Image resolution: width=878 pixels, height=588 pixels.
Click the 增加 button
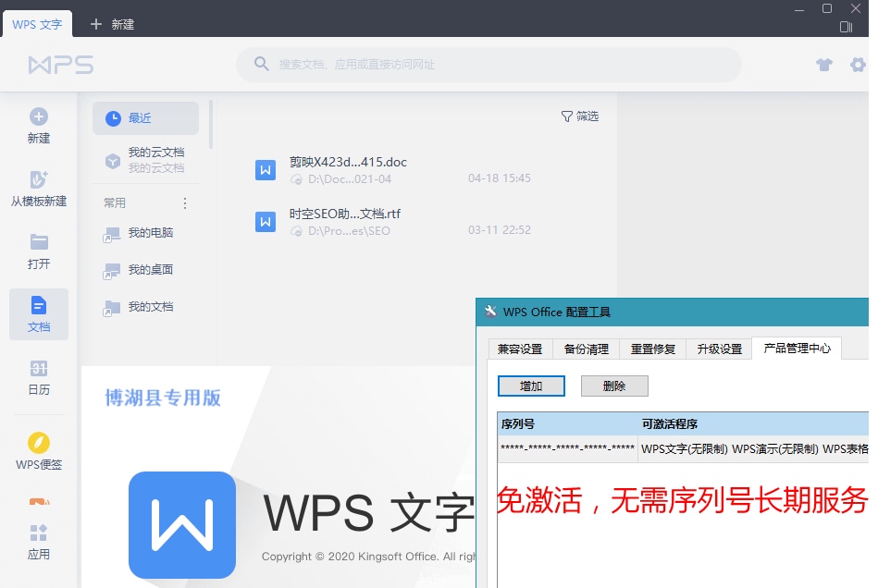[531, 386]
